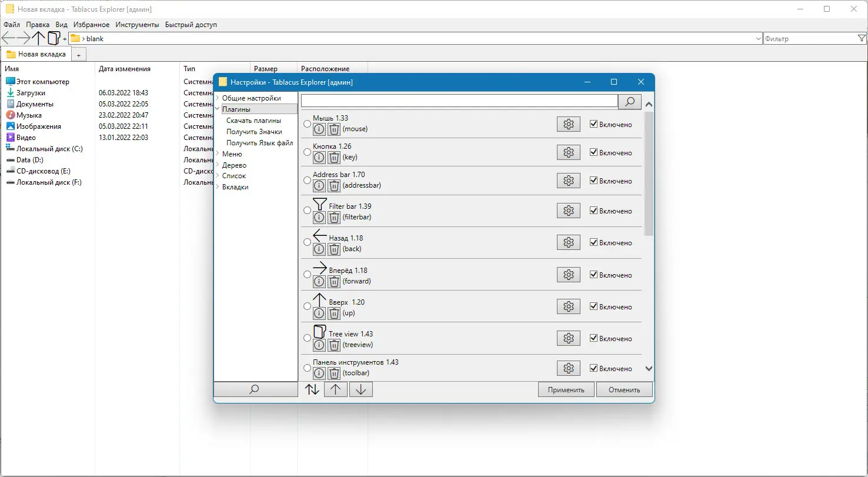Screen dimensions: 868x477
Task: Uncheck Включено for Кнопка plugin
Action: point(593,152)
